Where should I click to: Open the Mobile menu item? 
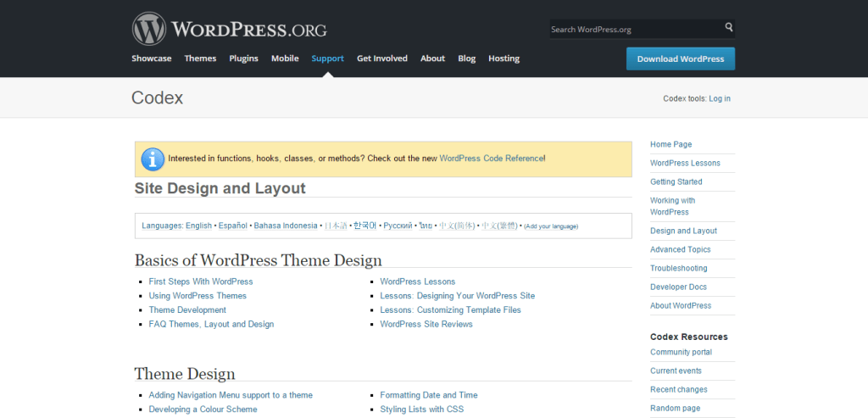pyautogui.click(x=285, y=59)
